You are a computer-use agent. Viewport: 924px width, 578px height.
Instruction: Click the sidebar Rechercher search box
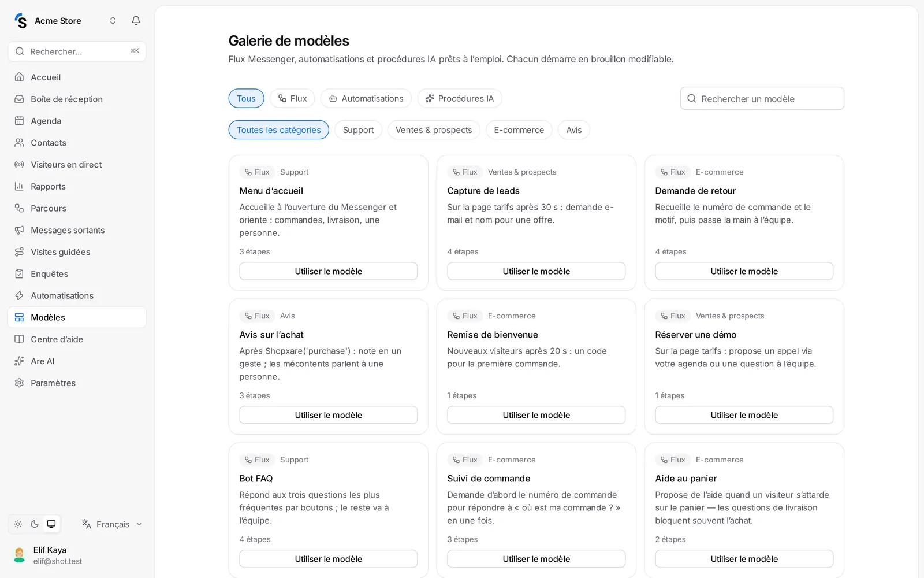pyautogui.click(x=77, y=51)
